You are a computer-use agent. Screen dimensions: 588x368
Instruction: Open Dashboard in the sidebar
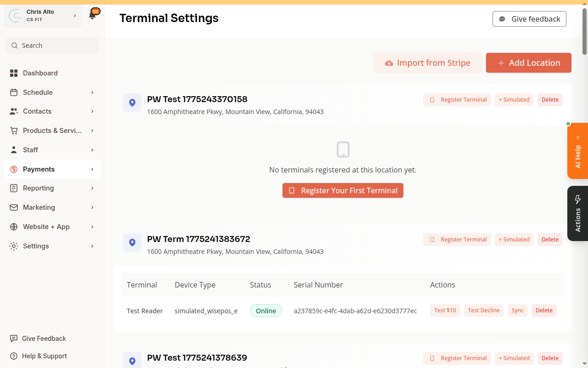click(52, 73)
